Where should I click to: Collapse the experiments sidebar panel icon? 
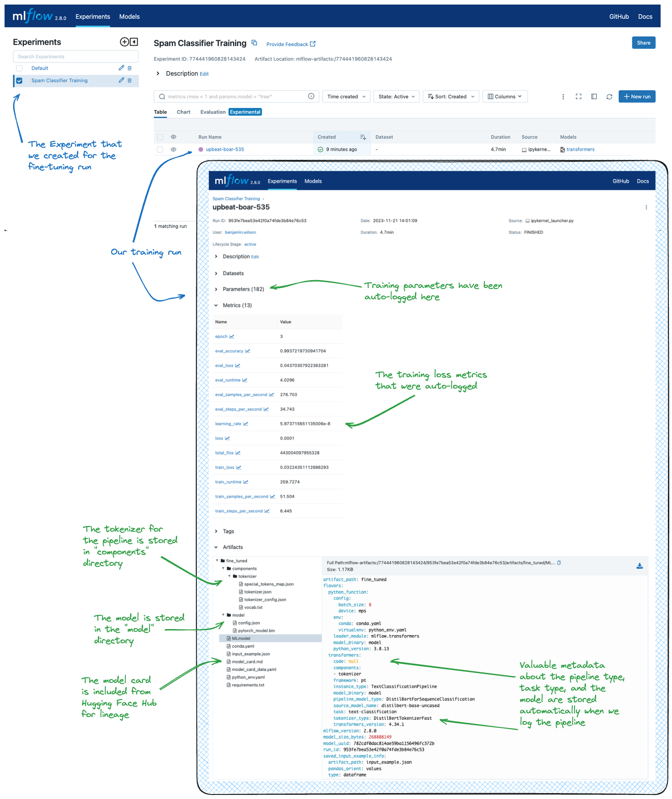134,42
